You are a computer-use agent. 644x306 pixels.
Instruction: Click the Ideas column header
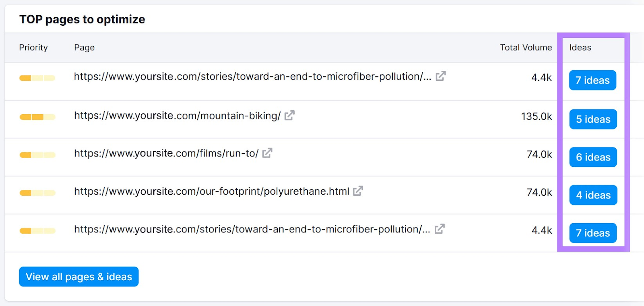pyautogui.click(x=580, y=47)
